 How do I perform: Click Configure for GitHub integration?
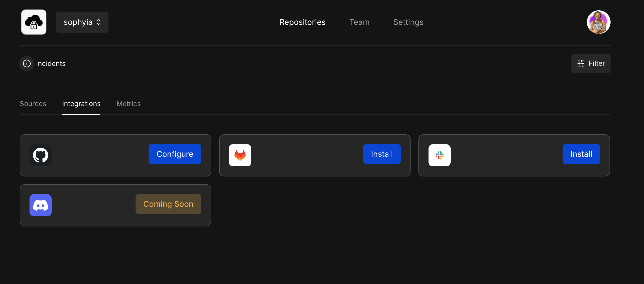(175, 154)
